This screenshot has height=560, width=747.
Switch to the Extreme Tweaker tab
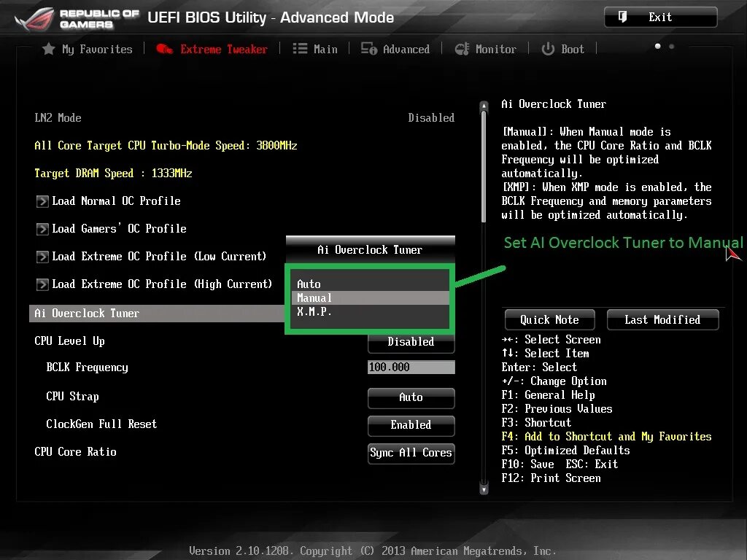pyautogui.click(x=212, y=49)
